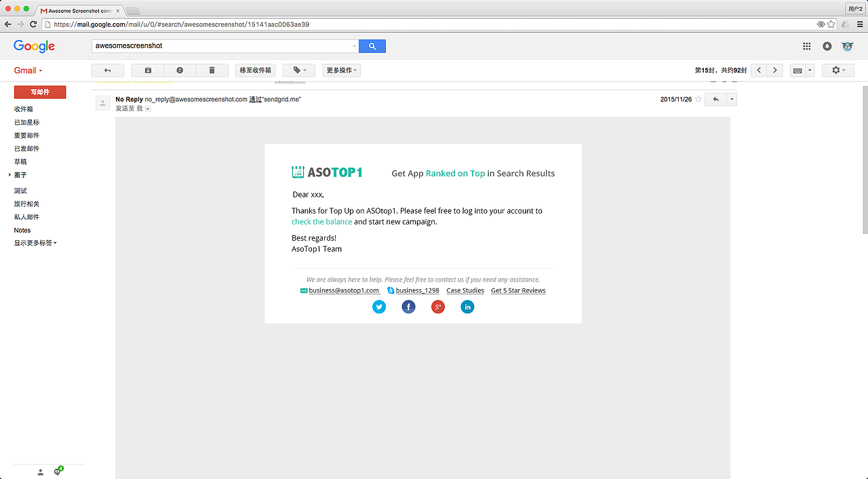
Task: Click business@asotop1.com email link
Action: [x=344, y=290]
